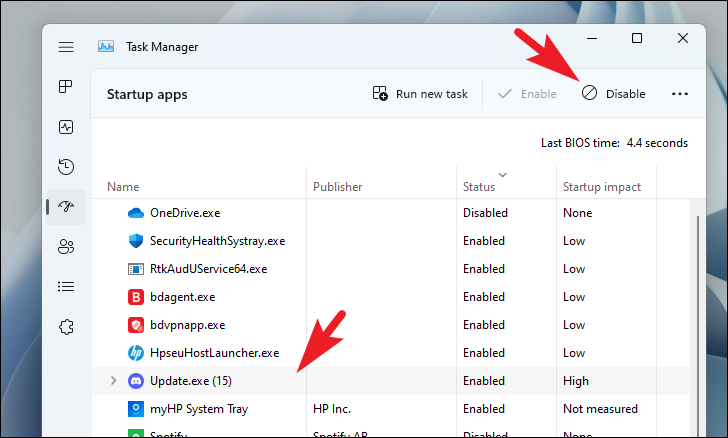Maximize the Task Manager window
This screenshot has height=438, width=728.
637,38
